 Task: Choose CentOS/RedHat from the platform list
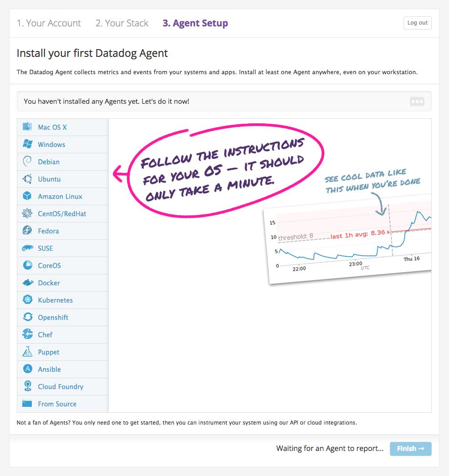click(62, 214)
